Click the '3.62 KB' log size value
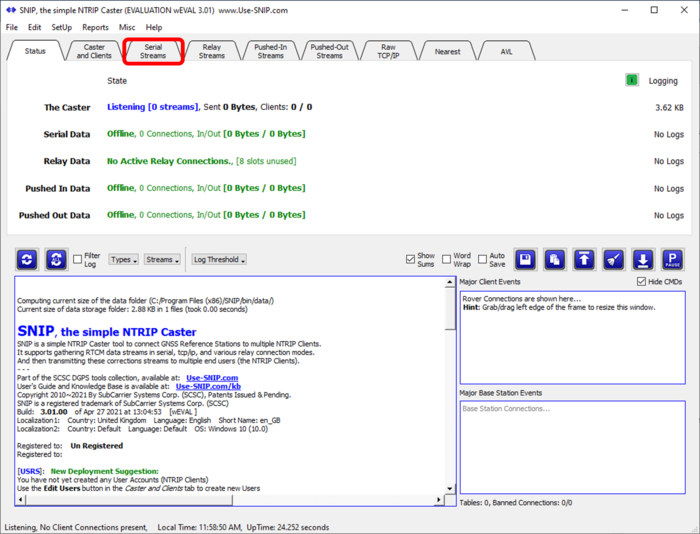This screenshot has height=534, width=700. (669, 108)
